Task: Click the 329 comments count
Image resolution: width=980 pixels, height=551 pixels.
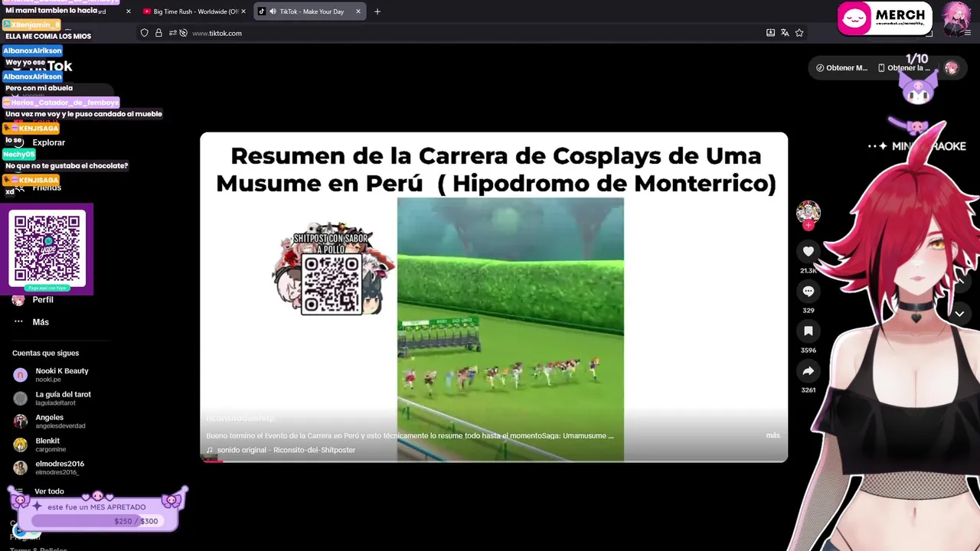Action: [x=808, y=311]
